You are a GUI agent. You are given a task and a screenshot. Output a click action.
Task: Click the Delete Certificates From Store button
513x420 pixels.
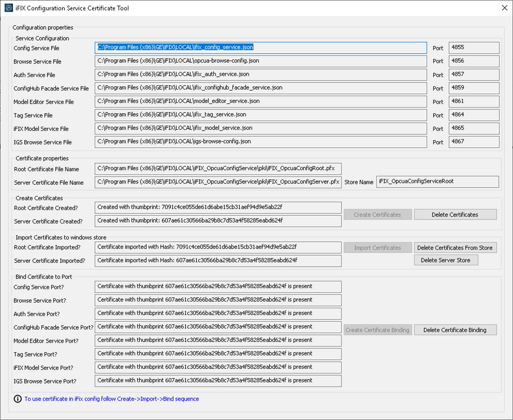point(455,248)
